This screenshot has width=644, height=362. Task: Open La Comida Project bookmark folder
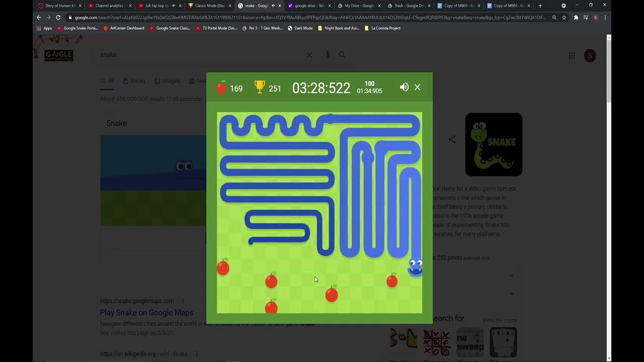[x=382, y=28]
